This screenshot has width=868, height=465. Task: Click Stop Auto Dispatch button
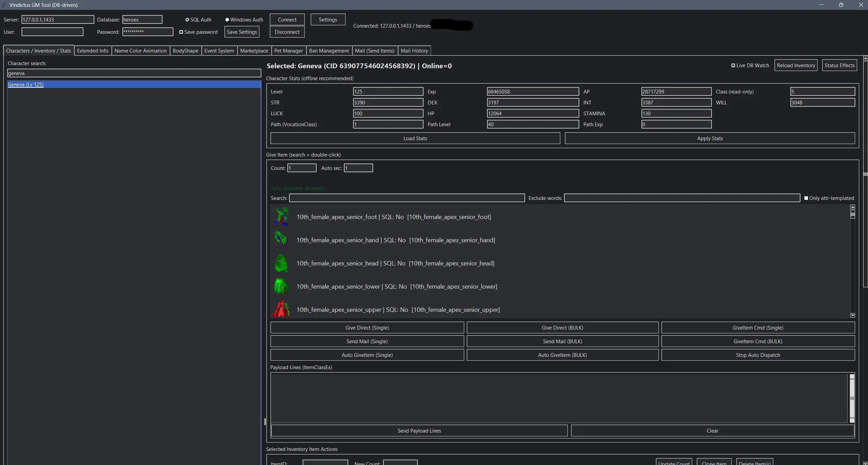(x=758, y=355)
